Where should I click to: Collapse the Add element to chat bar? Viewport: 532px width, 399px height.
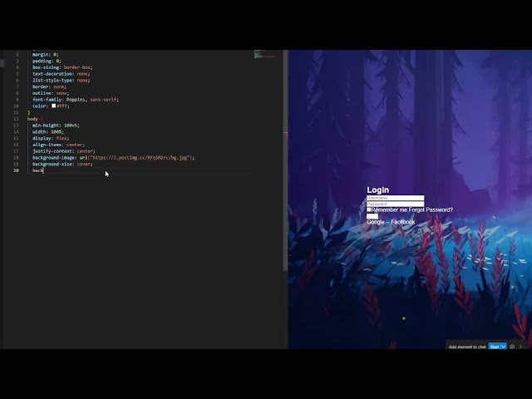point(521,347)
